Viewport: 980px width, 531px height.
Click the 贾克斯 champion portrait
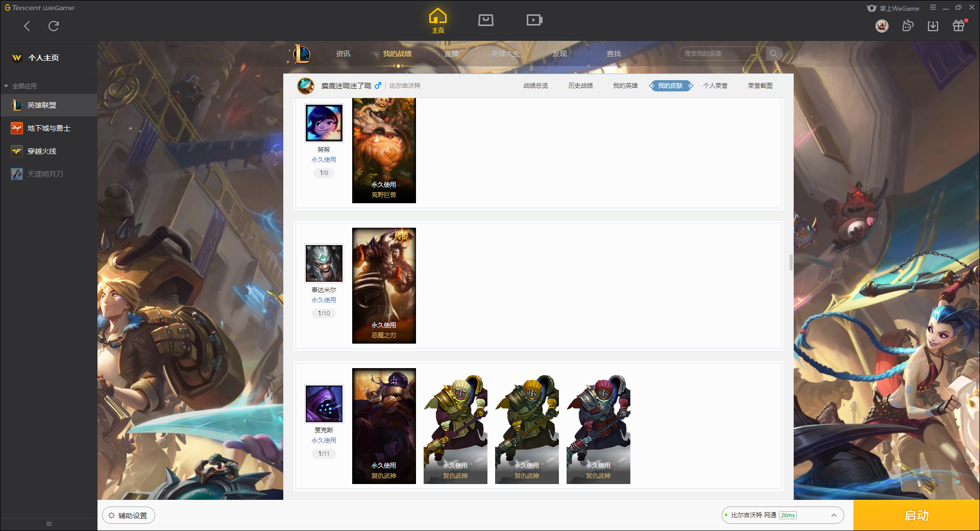pyautogui.click(x=324, y=404)
